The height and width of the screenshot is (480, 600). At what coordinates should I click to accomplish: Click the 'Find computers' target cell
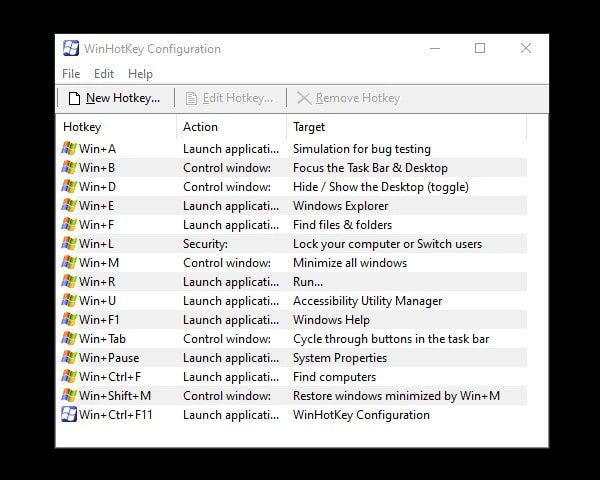point(334,377)
